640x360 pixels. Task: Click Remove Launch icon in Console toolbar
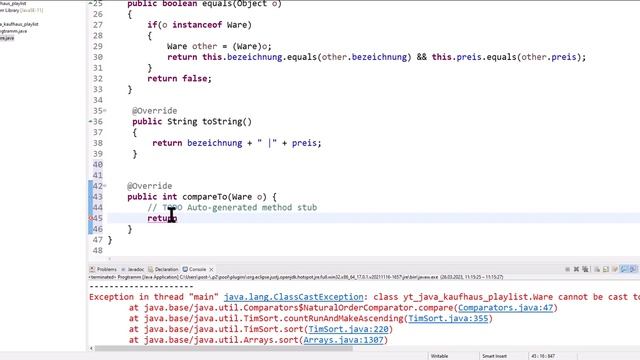576,269
